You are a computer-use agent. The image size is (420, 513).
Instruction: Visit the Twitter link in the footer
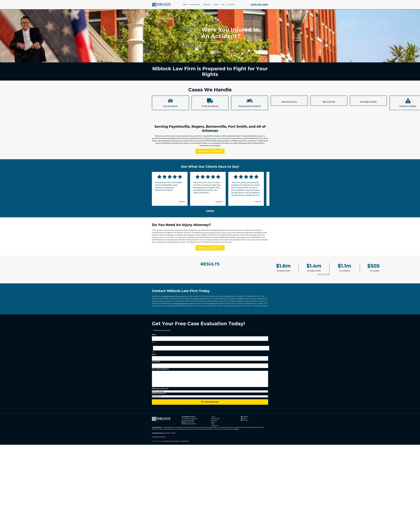244,418
